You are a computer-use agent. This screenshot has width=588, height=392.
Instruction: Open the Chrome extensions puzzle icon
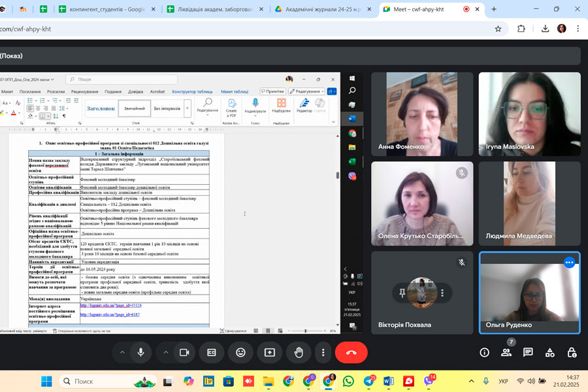(x=521, y=29)
